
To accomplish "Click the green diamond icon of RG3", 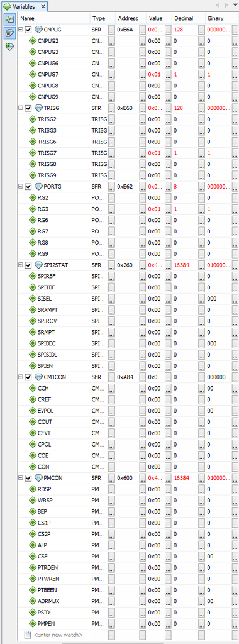I will (33, 209).
